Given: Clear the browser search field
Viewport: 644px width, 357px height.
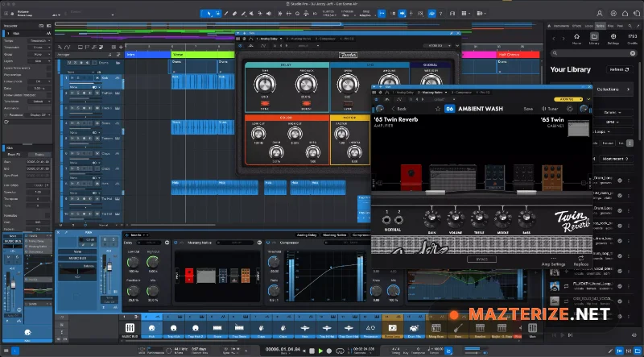Looking at the screenshot, I should [633, 53].
